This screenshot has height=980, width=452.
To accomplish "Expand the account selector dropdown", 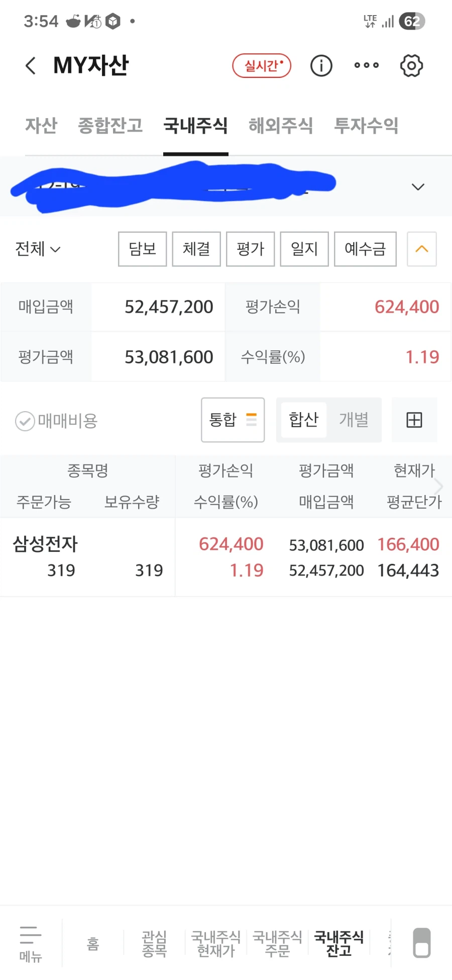I will 418,187.
